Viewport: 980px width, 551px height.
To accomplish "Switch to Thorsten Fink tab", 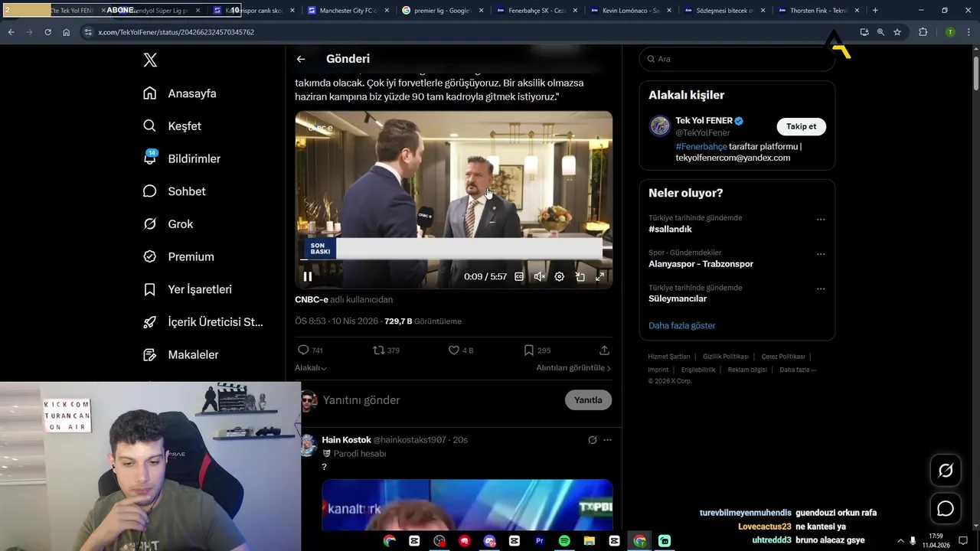I will tap(818, 11).
